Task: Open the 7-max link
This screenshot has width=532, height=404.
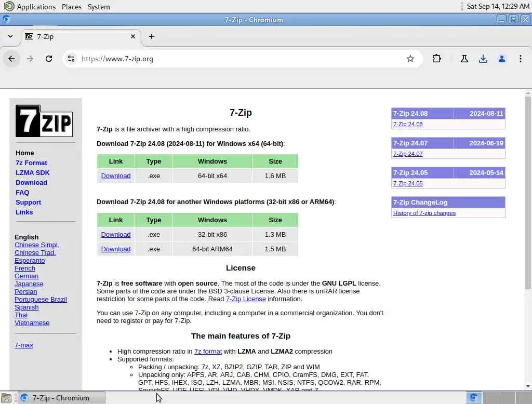Action: (24, 345)
